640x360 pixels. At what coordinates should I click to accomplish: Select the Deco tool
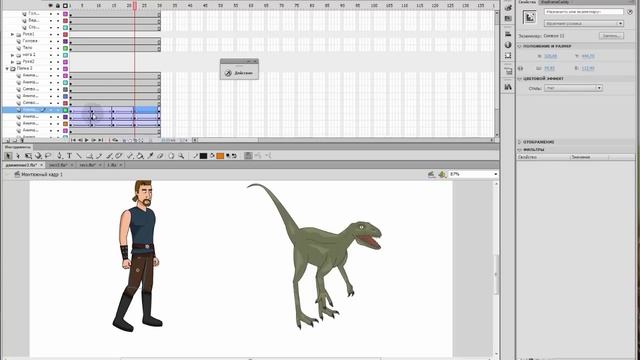pyautogui.click(x=119, y=156)
